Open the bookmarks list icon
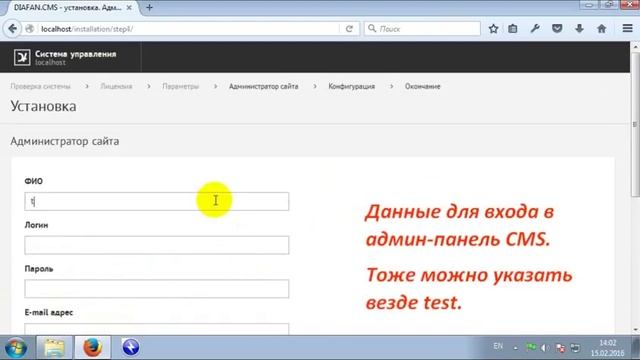 pyautogui.click(x=513, y=29)
